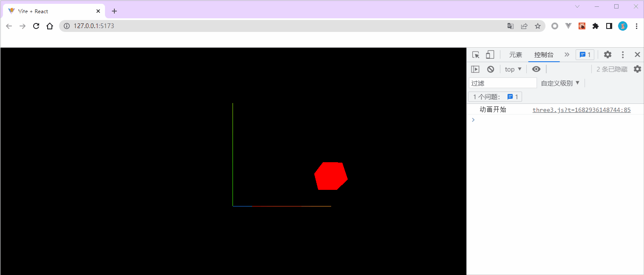The image size is (644, 275).
Task: Close the DevTools panel
Action: click(637, 54)
